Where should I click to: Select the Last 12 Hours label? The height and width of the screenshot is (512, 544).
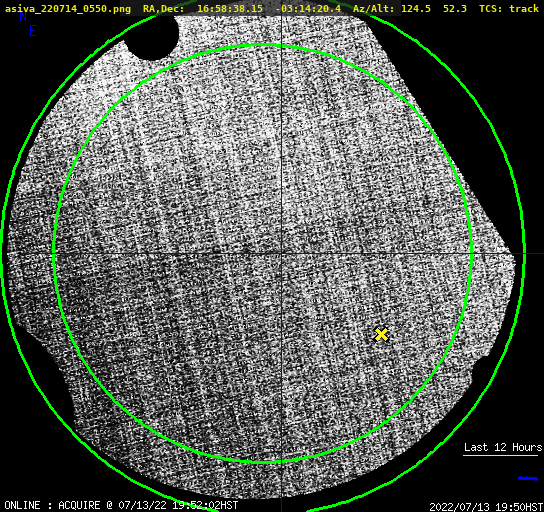tap(503, 447)
